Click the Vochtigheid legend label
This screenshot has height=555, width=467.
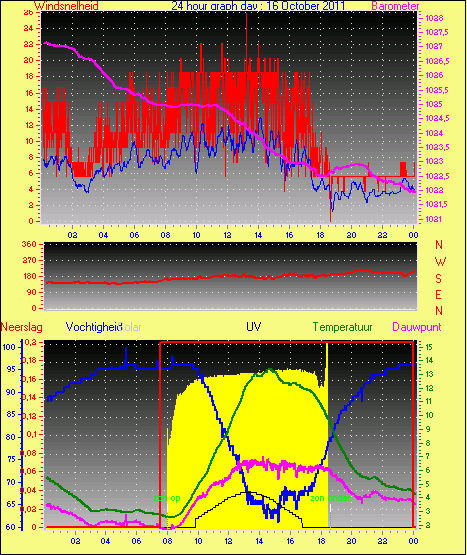(x=94, y=327)
